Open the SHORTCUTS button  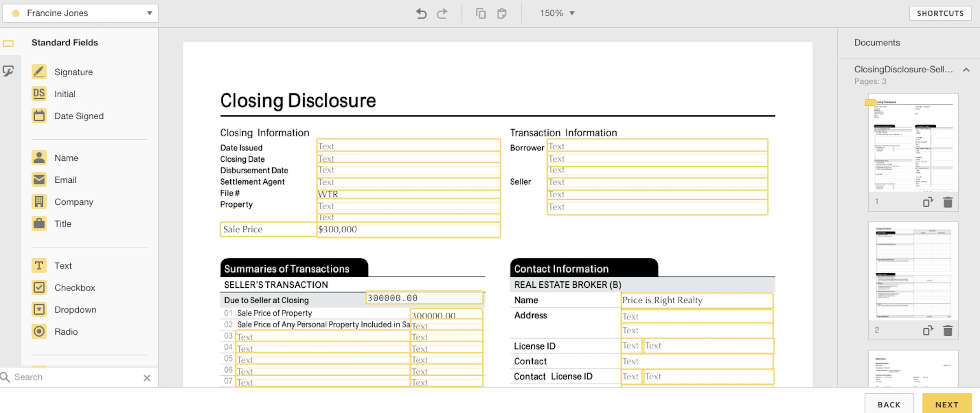click(940, 13)
